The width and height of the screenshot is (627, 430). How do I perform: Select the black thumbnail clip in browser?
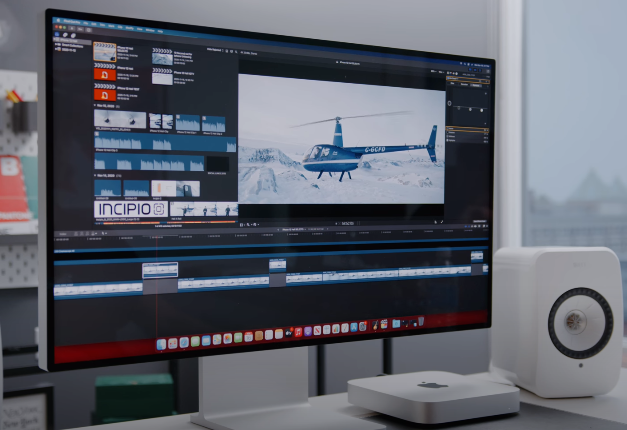tap(218, 164)
